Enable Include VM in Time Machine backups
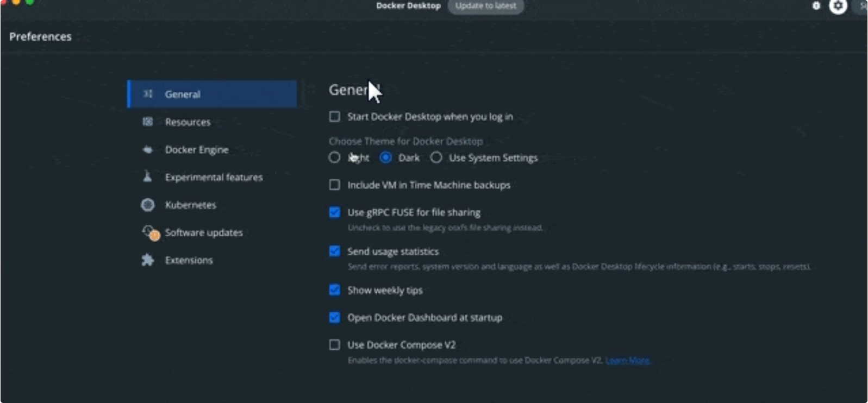This screenshot has width=868, height=403. point(335,185)
